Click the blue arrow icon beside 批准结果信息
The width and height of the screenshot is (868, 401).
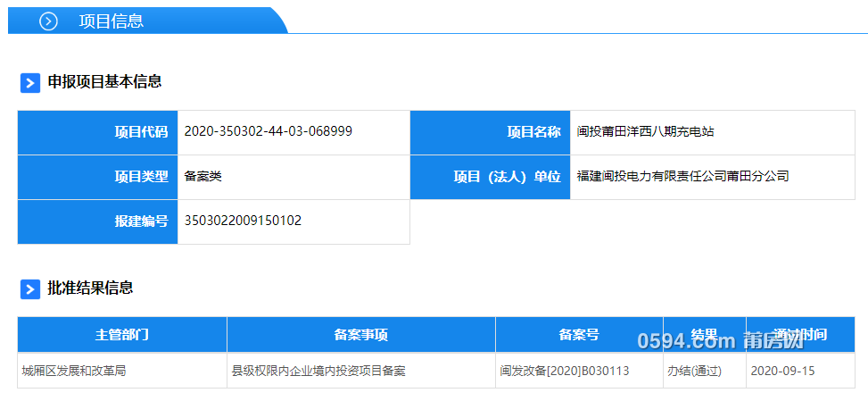(30, 289)
